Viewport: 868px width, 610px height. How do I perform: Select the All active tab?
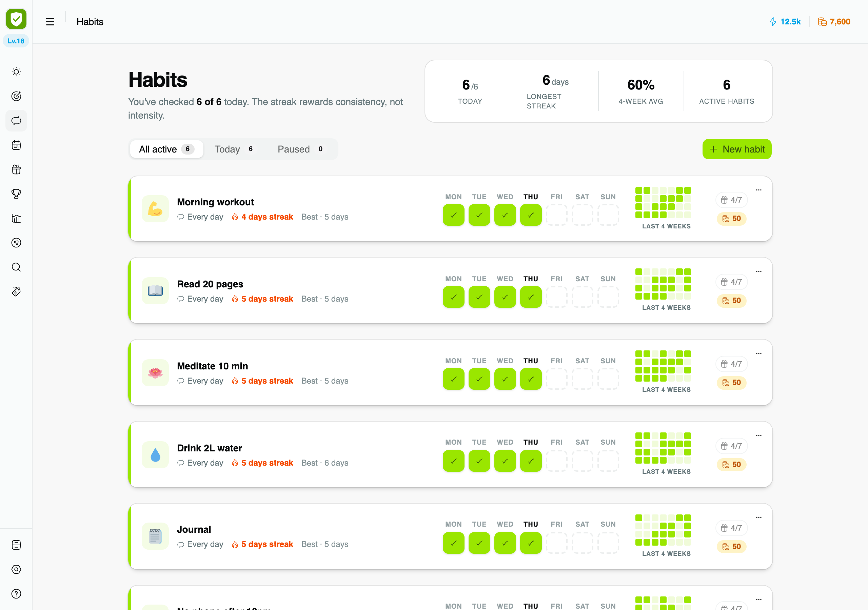167,149
